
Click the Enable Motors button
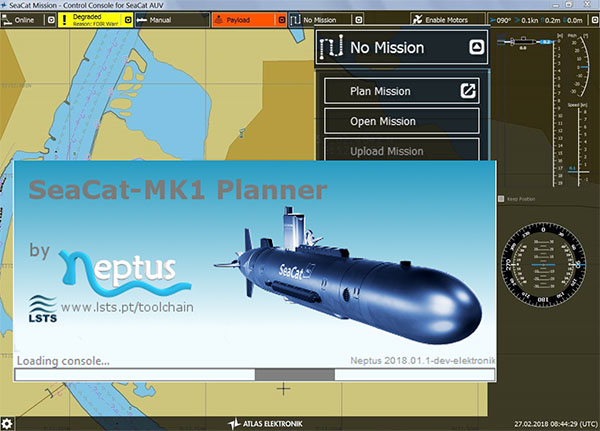point(448,20)
